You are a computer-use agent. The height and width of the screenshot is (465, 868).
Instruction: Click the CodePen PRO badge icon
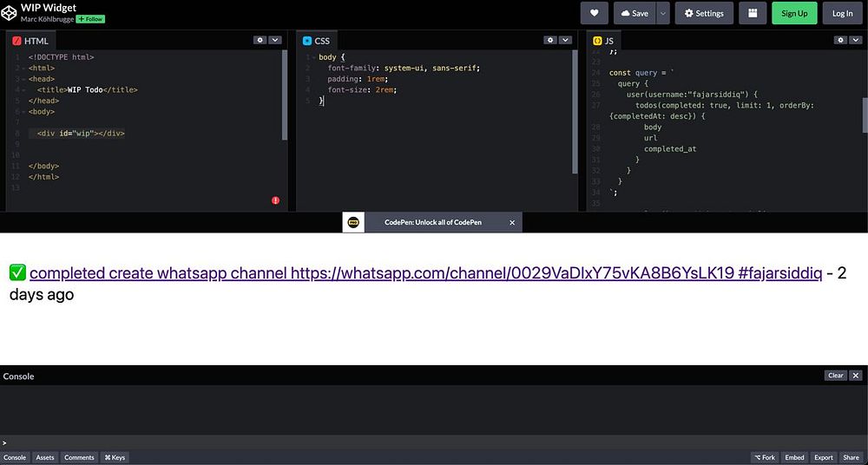[353, 222]
